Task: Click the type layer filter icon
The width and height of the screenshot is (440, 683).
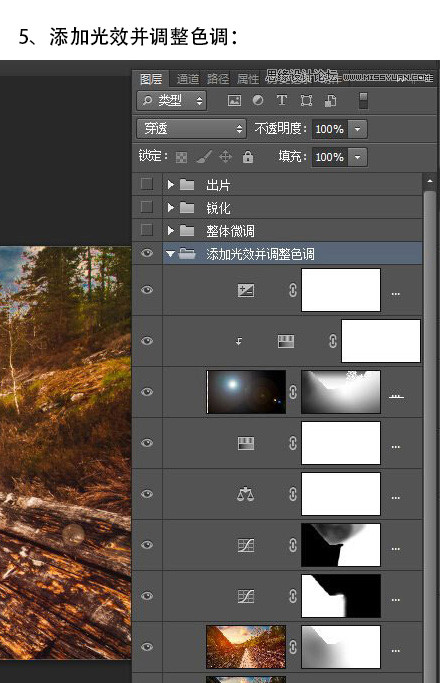Action: (282, 100)
